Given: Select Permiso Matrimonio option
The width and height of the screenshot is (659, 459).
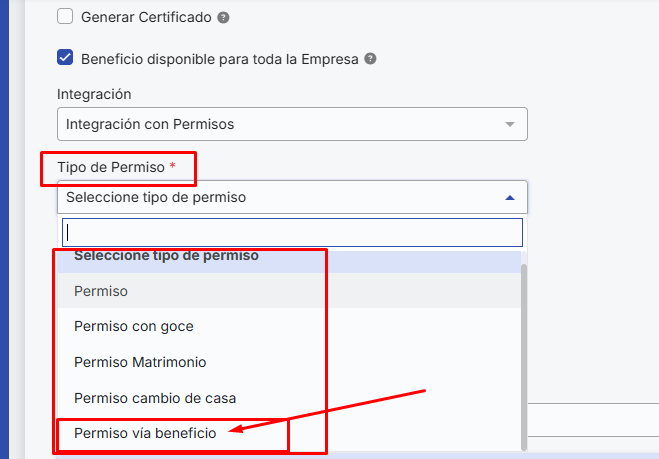Looking at the screenshot, I should click(x=289, y=362).
